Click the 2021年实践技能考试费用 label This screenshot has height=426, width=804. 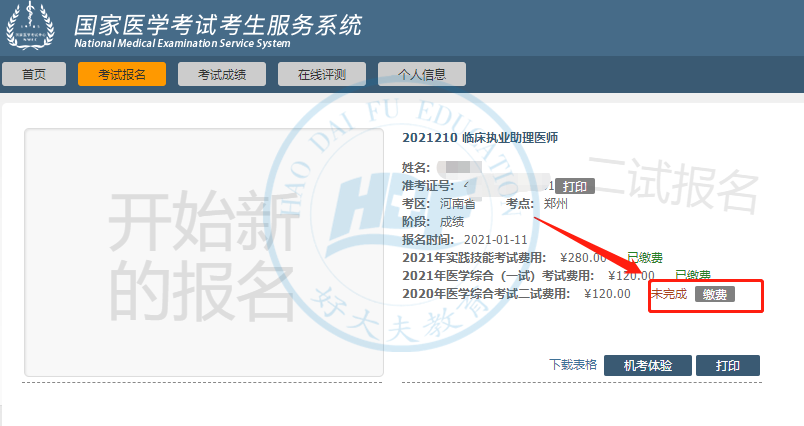(474, 257)
